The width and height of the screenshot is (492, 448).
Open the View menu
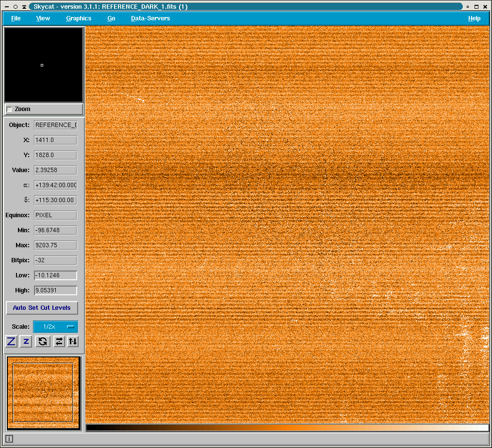click(43, 18)
